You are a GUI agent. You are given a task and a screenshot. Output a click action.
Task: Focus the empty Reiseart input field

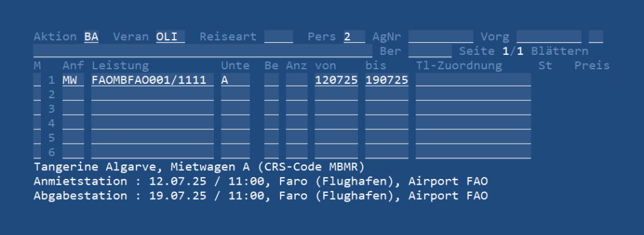279,37
